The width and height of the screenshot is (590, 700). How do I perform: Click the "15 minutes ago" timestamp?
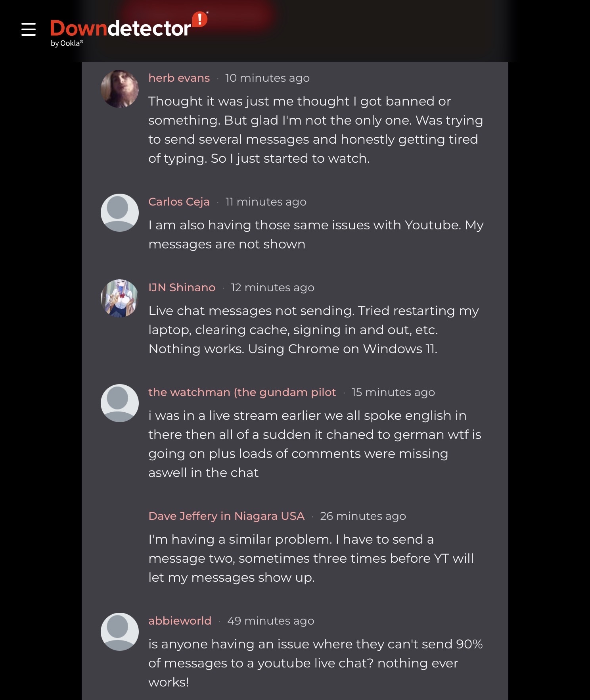coord(393,392)
